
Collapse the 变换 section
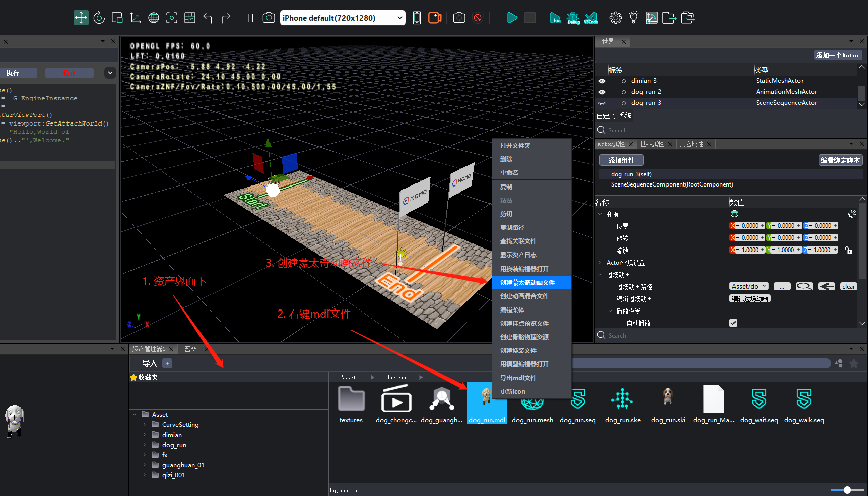pos(600,214)
